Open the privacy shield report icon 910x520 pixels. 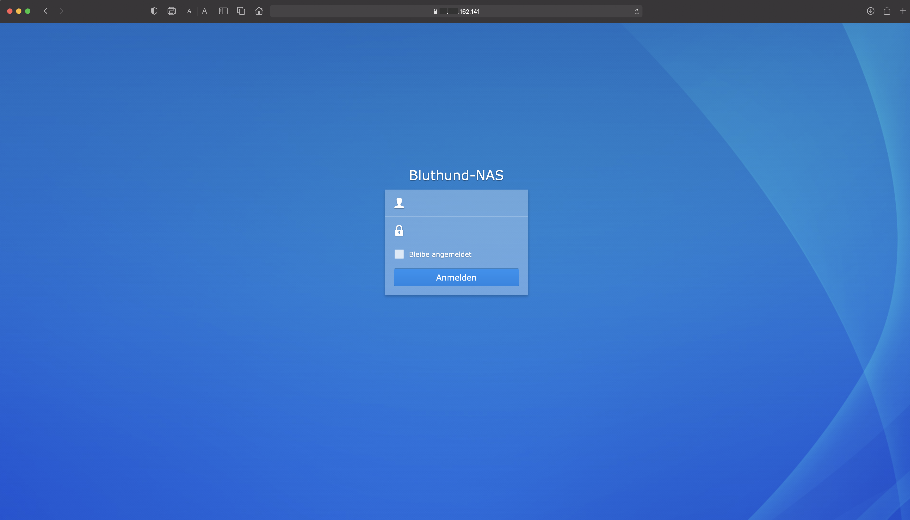click(x=154, y=11)
